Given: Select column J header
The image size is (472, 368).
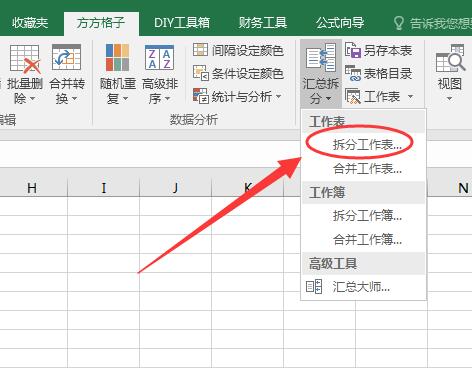Looking at the screenshot, I should click(x=176, y=188).
